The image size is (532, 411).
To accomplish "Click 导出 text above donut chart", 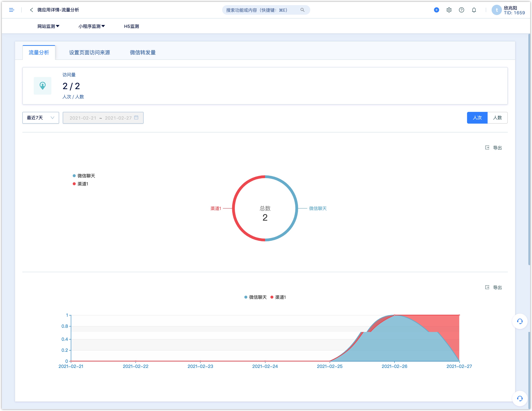I will (497, 148).
